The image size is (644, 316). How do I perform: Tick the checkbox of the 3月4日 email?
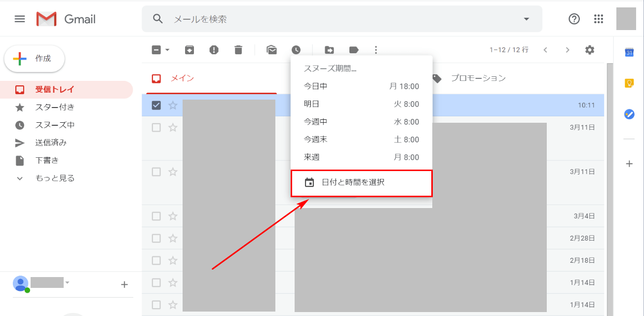[x=156, y=216]
